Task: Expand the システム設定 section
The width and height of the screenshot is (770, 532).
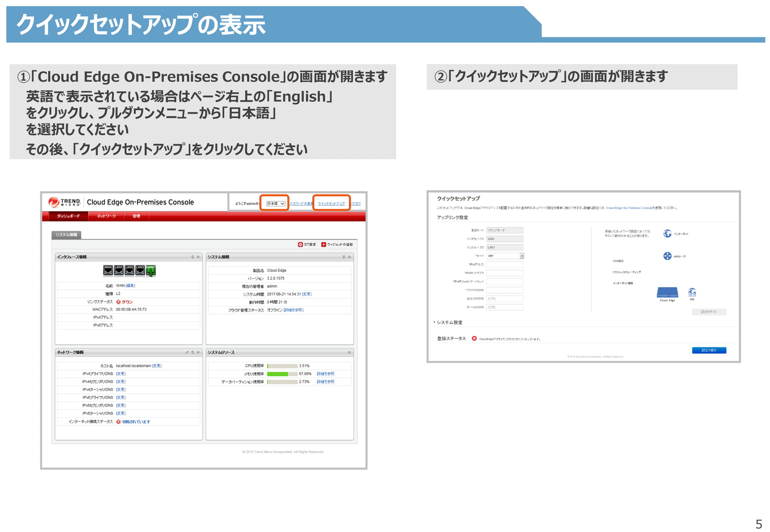Action: pyautogui.click(x=448, y=322)
